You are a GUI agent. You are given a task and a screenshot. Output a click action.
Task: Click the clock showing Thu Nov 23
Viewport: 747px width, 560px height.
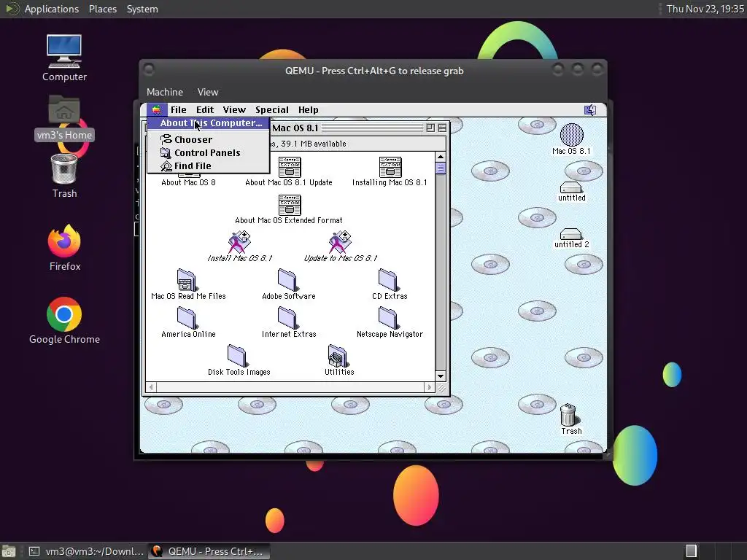click(x=705, y=9)
